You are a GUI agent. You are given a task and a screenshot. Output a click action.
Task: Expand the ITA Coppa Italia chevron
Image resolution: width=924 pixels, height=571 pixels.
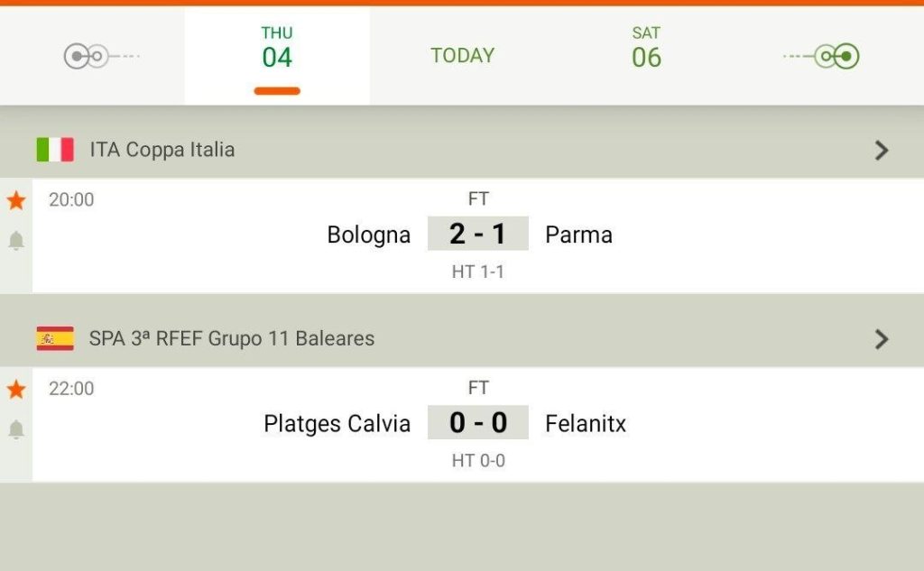tap(882, 151)
